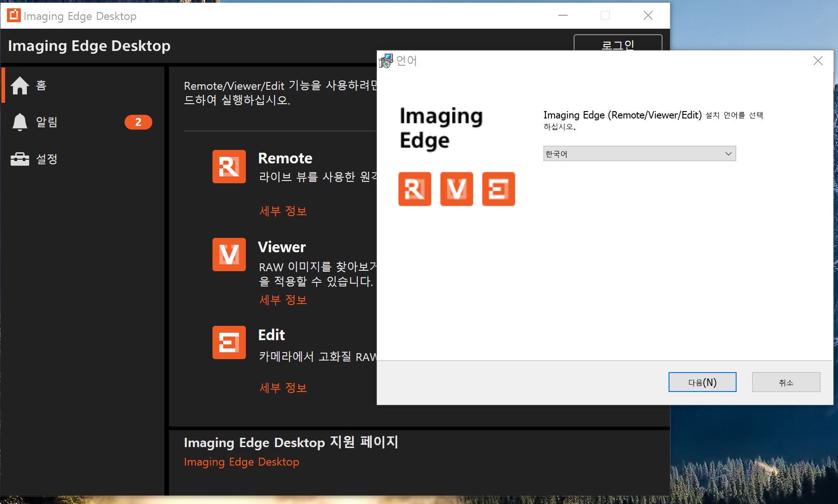Click the white 'Imaging Edge Desktop' header title
838x504 pixels.
[89, 46]
